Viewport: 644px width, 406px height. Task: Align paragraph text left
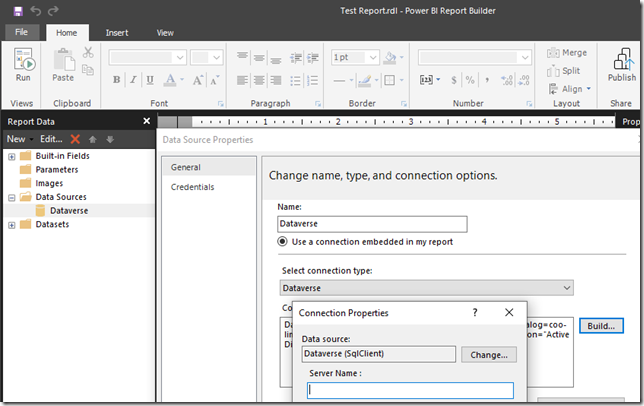click(242, 80)
